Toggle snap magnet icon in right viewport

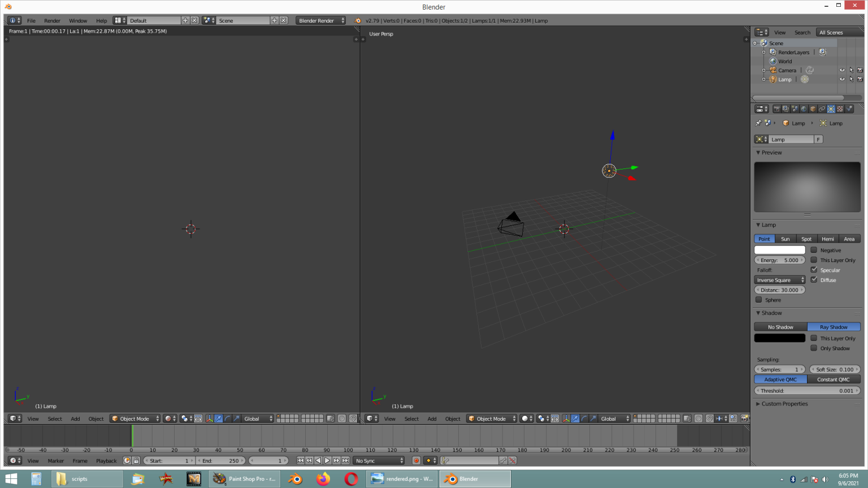click(x=710, y=419)
